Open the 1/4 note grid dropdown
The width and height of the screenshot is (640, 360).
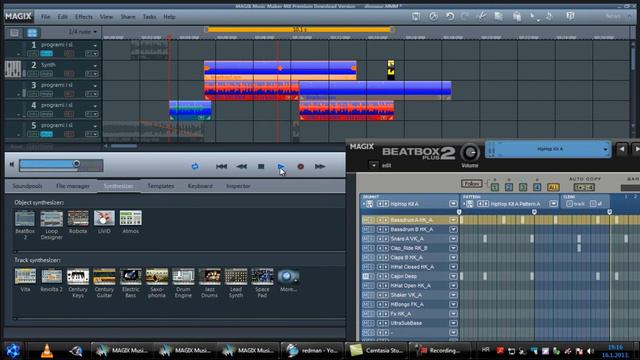point(83,32)
